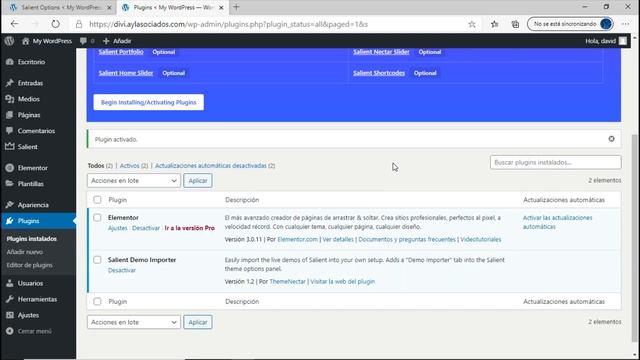Focus the 'Buscar plugins instalados' search field
The image size is (640, 360).
click(x=556, y=162)
